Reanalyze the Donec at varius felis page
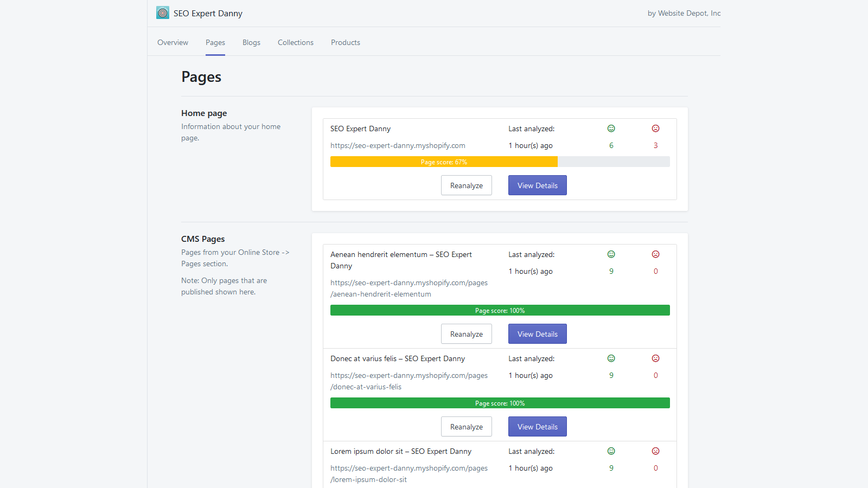 tap(467, 427)
